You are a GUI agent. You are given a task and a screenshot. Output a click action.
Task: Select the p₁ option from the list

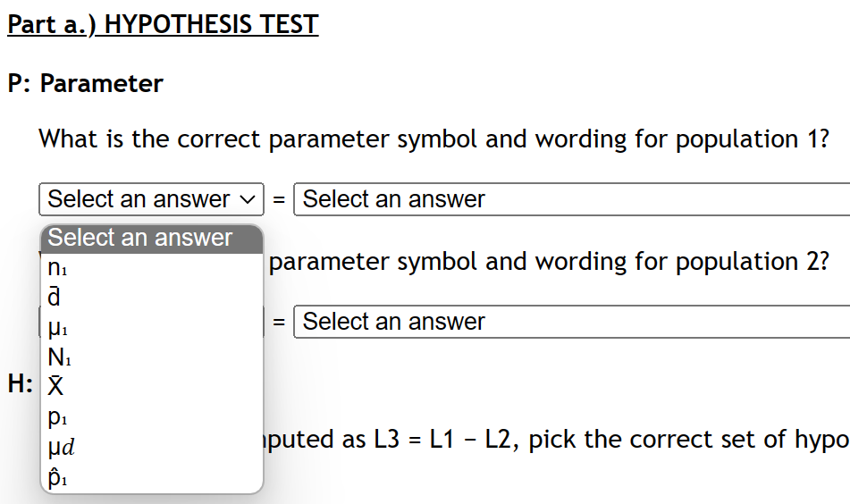[58, 417]
